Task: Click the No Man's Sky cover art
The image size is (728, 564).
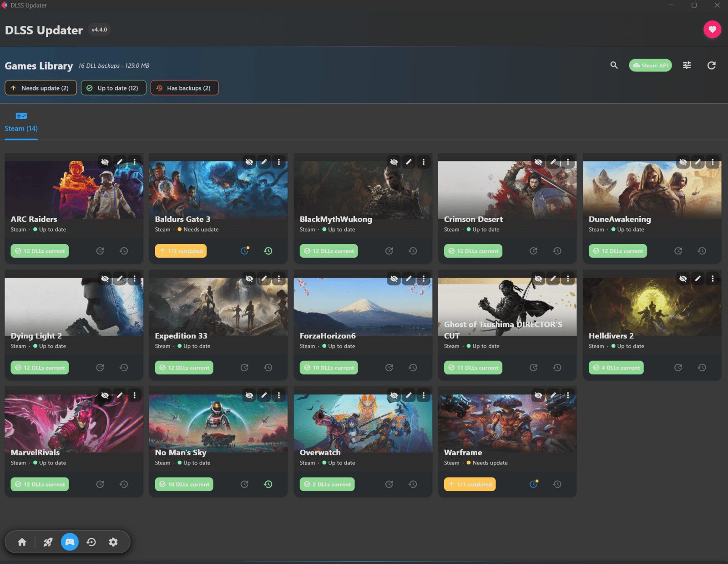Action: click(x=218, y=423)
